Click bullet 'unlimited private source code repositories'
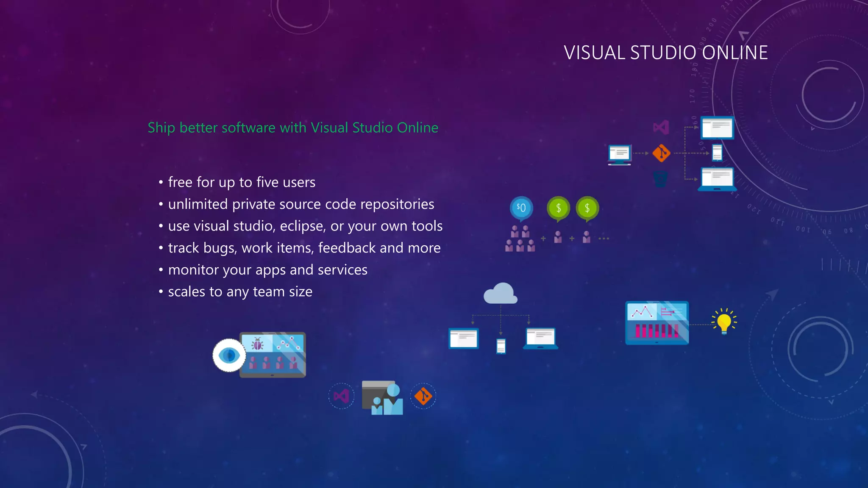Viewport: 868px width, 488px height. pyautogui.click(x=301, y=204)
